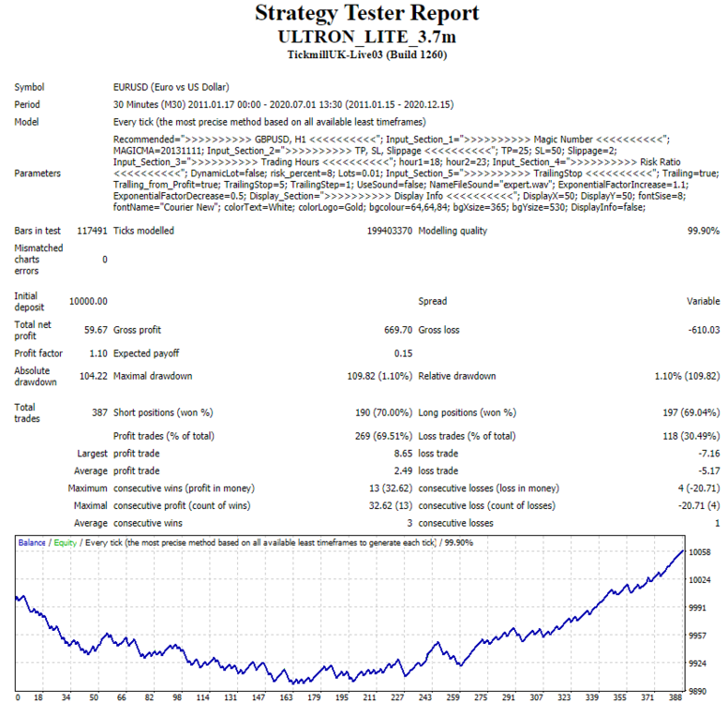728x703 pixels.
Task: Select Long positions value 197 (69.04%)
Action: pos(691,412)
